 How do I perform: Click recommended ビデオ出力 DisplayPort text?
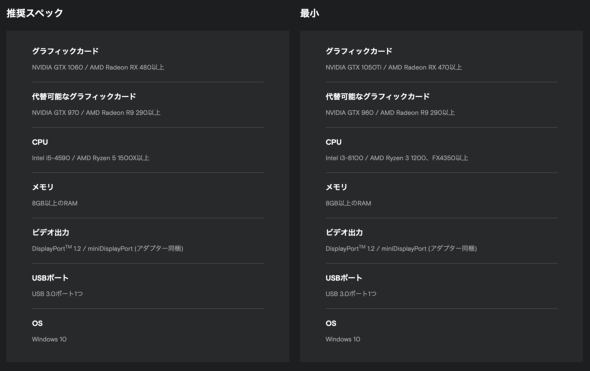tap(108, 248)
